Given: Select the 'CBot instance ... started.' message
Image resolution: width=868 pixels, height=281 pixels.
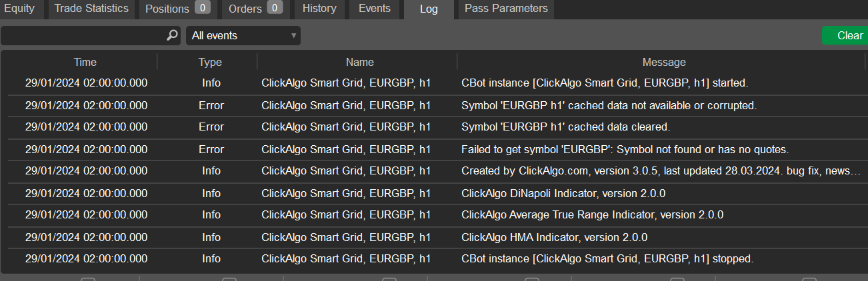Looking at the screenshot, I should pyautogui.click(x=605, y=83).
